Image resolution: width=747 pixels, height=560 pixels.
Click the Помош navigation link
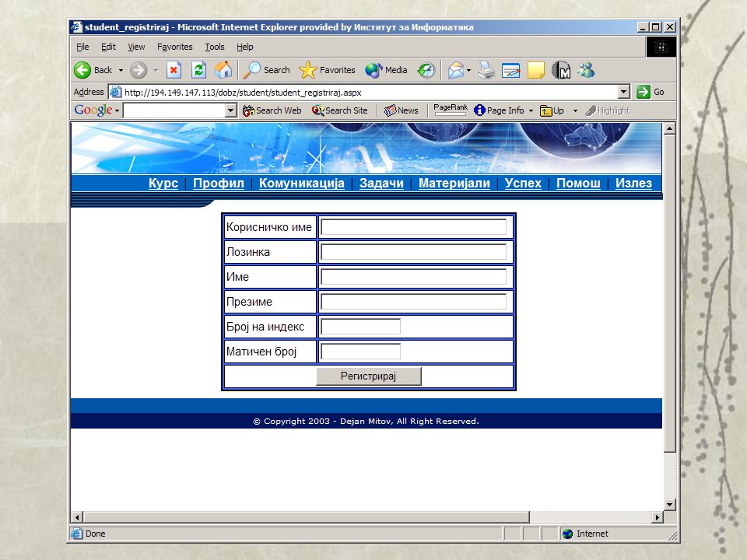point(578,183)
